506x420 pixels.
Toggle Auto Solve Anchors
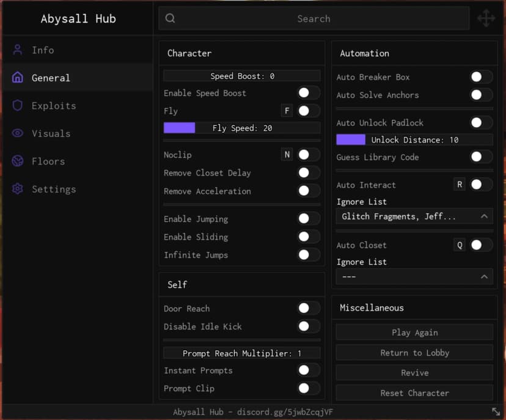[x=482, y=95]
